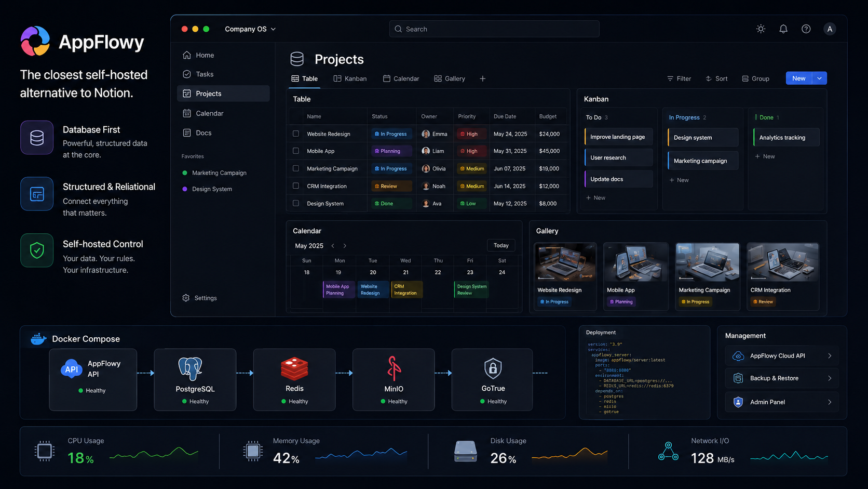Image resolution: width=868 pixels, height=489 pixels.
Task: Click the Settings gear icon
Action: 186,298
